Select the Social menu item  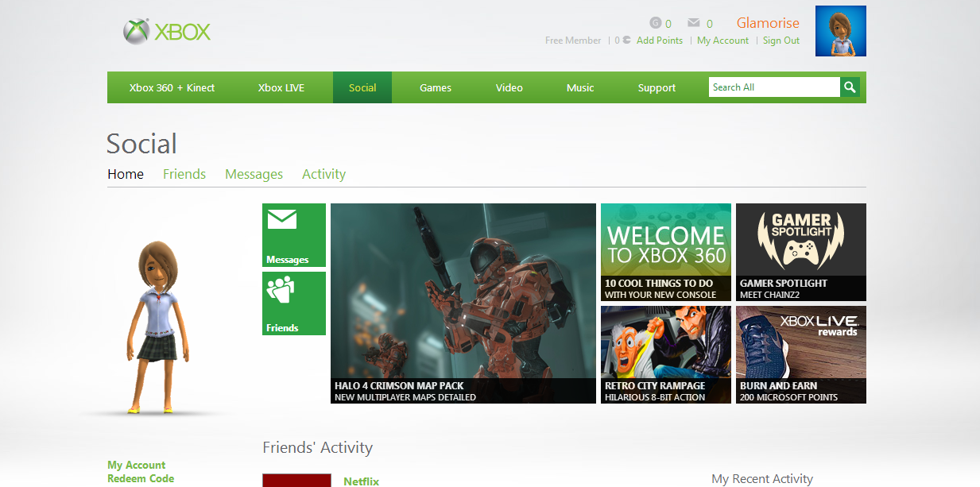(362, 87)
